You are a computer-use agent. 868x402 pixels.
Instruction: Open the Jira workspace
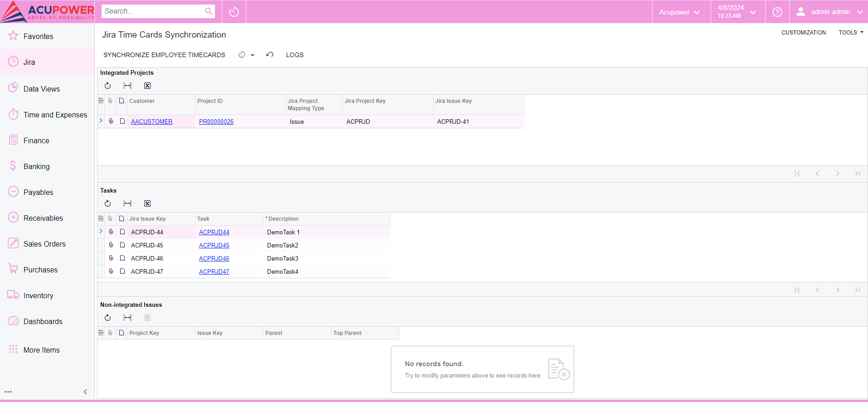pos(47,62)
